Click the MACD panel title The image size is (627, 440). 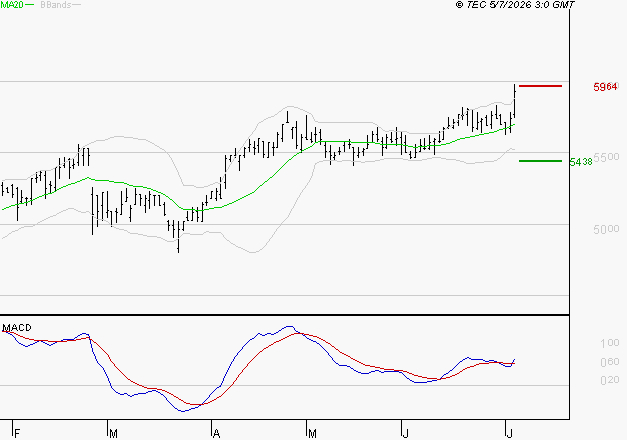pos(17,328)
